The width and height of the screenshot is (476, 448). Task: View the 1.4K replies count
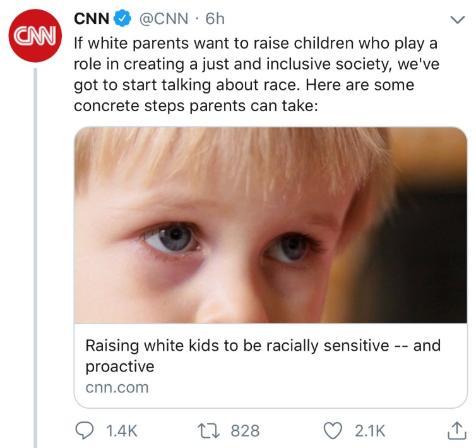click(x=122, y=431)
